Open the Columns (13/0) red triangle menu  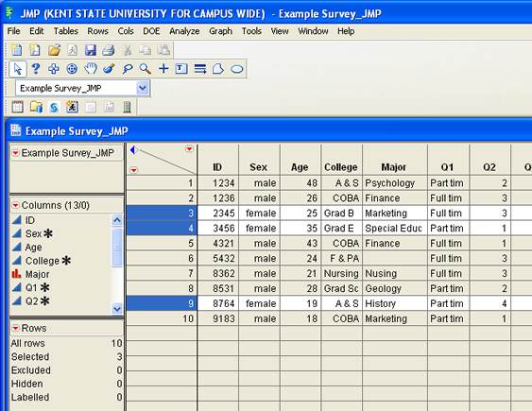click(x=16, y=205)
